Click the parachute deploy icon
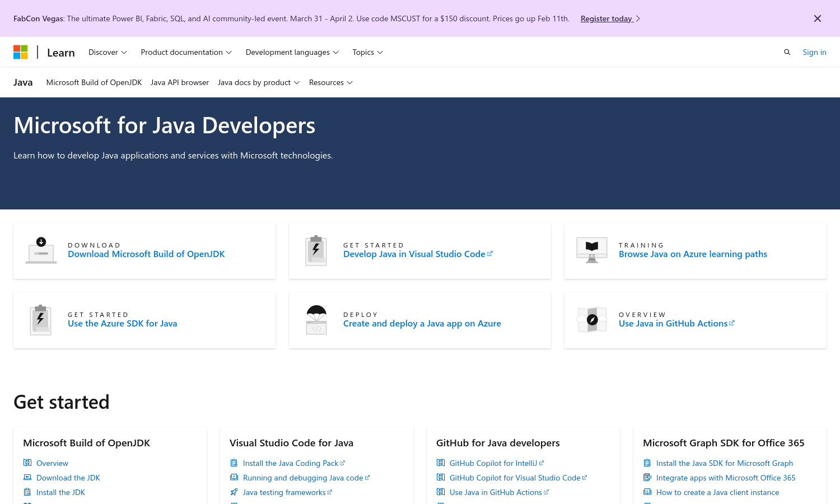The image size is (840, 504). (x=316, y=320)
